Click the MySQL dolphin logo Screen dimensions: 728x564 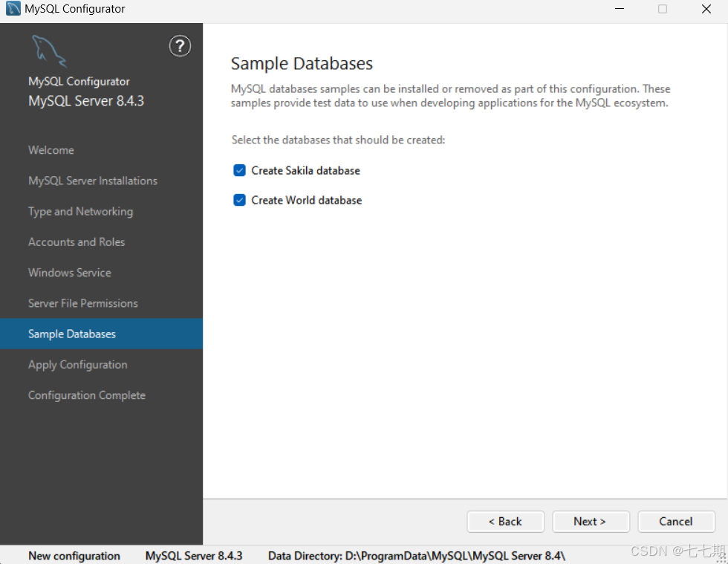coord(49,51)
